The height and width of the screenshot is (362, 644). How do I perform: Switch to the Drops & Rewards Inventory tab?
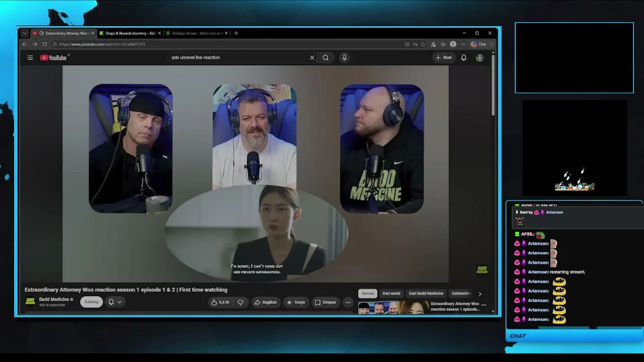point(130,33)
